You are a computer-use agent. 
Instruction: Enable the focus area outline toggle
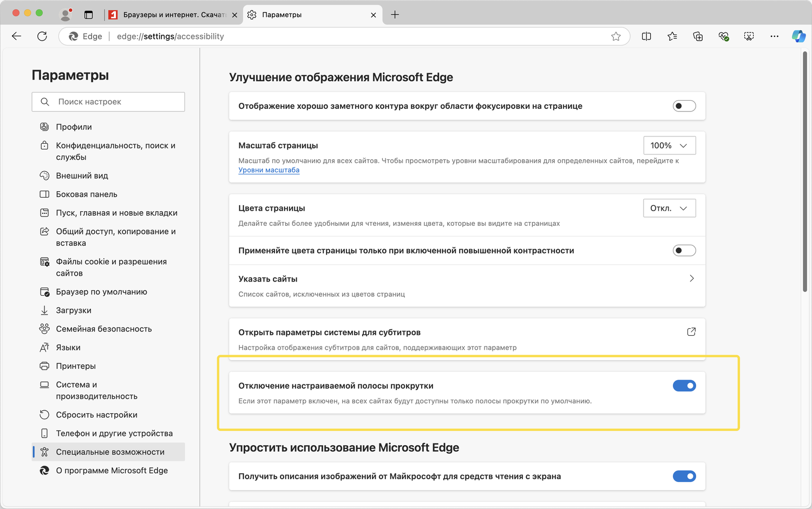pyautogui.click(x=684, y=106)
